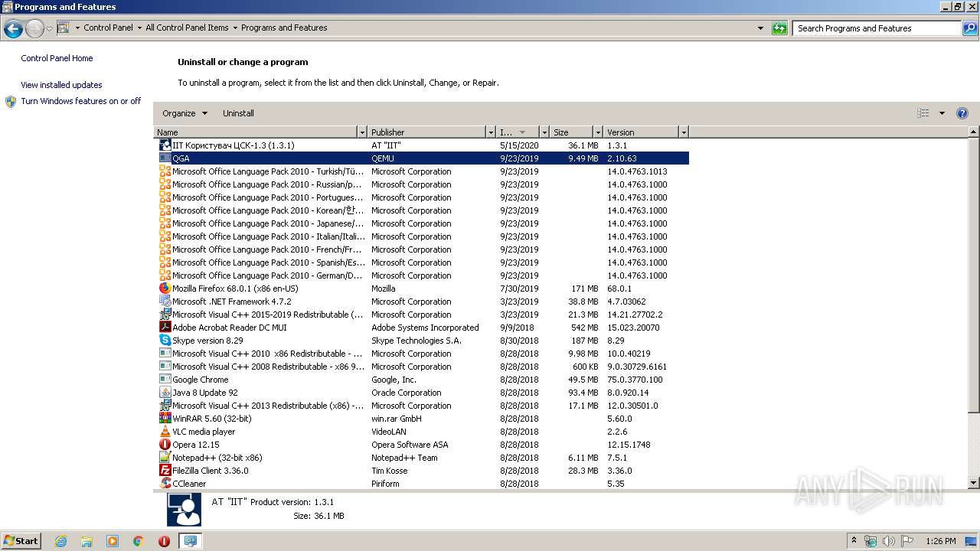980x551 pixels.
Task: Open the Installed On column filter dropdown
Action: (544, 132)
